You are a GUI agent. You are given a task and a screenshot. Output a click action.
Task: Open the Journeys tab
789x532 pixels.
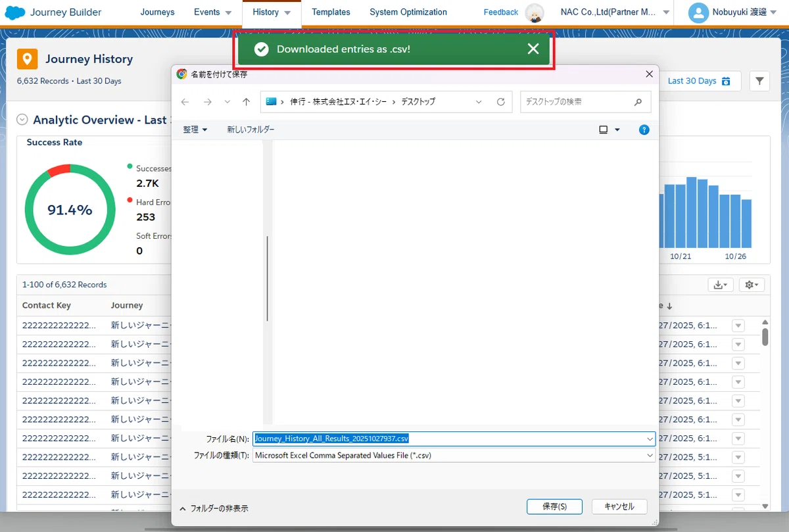click(158, 12)
